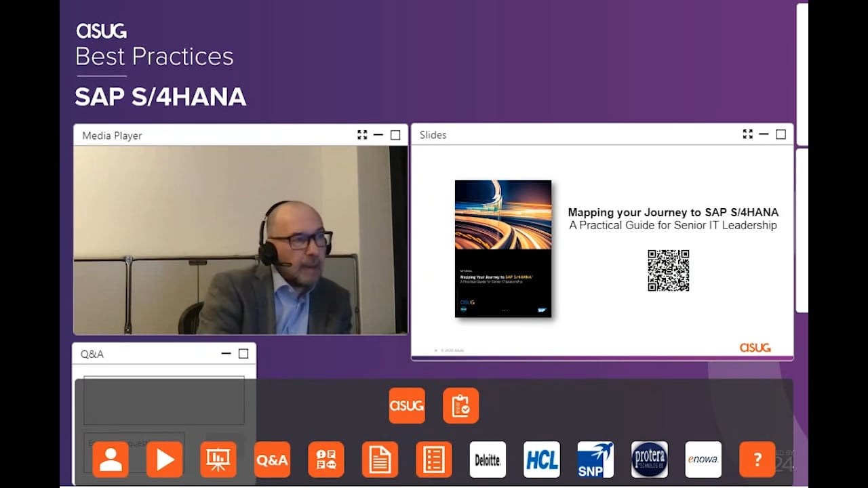This screenshot has width=868, height=488.
Task: Click the Q&A window title text
Action: coord(92,354)
